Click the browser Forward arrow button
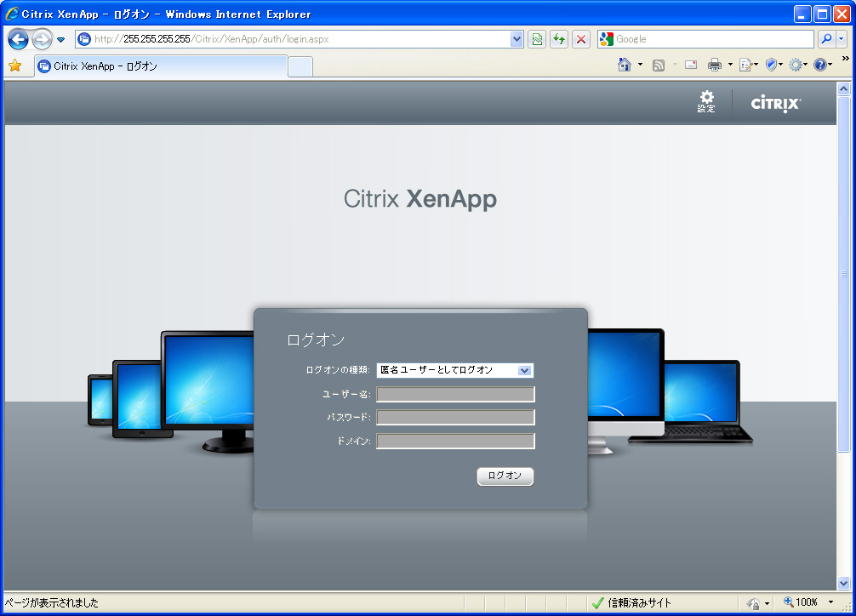The width and height of the screenshot is (856, 616). pyautogui.click(x=42, y=39)
